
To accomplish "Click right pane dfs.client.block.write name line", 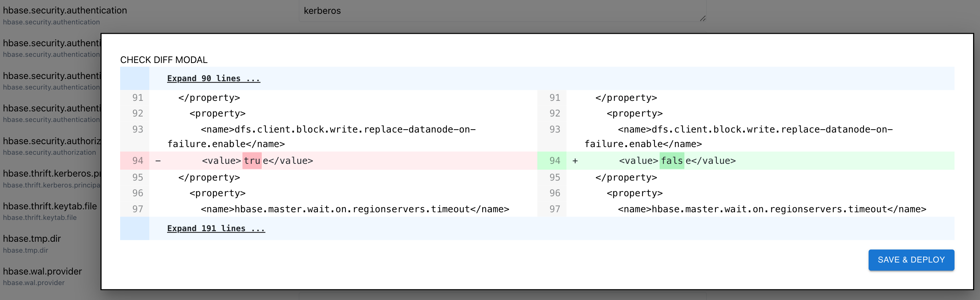I will [x=738, y=137].
